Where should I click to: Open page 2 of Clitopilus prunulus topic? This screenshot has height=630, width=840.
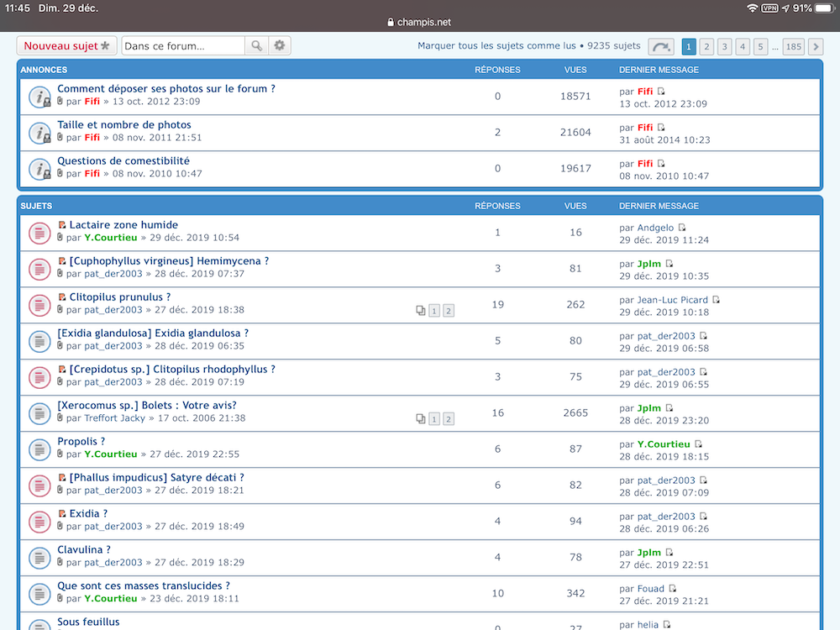449,311
